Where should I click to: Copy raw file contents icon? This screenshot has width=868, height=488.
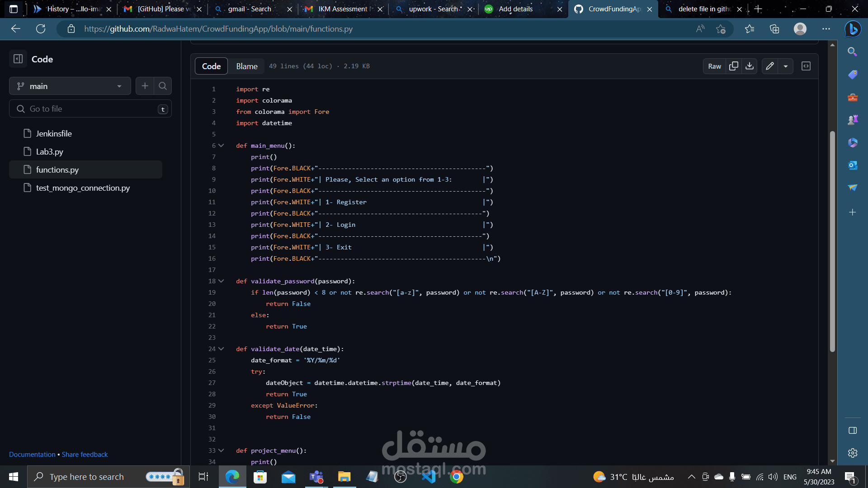[733, 66]
